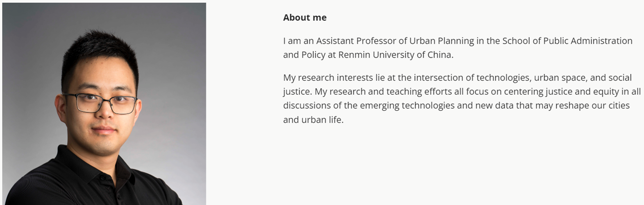Image resolution: width=644 pixels, height=205 pixels.
Task: Click the words "Assistant Professor"
Action: tap(356, 41)
